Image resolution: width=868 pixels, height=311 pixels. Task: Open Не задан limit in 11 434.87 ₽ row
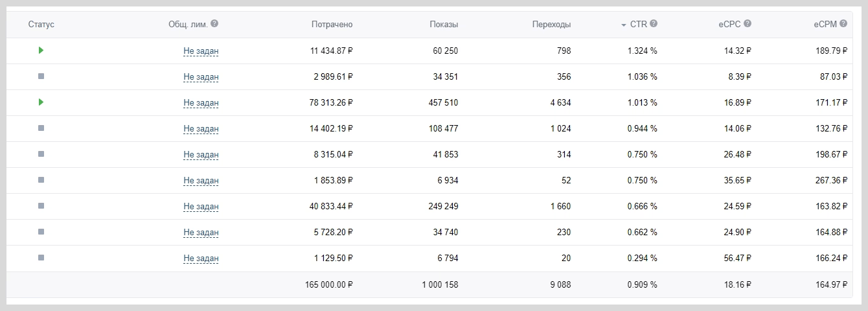201,51
